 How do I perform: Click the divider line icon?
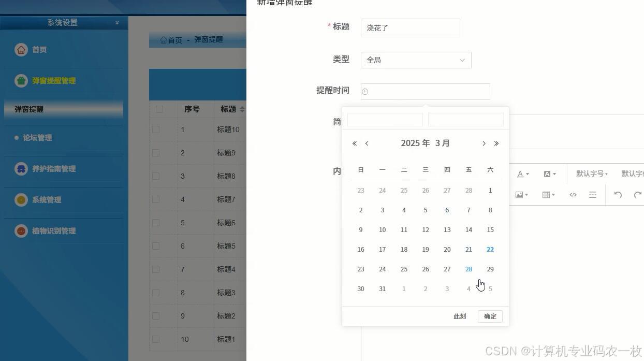pyautogui.click(x=593, y=195)
